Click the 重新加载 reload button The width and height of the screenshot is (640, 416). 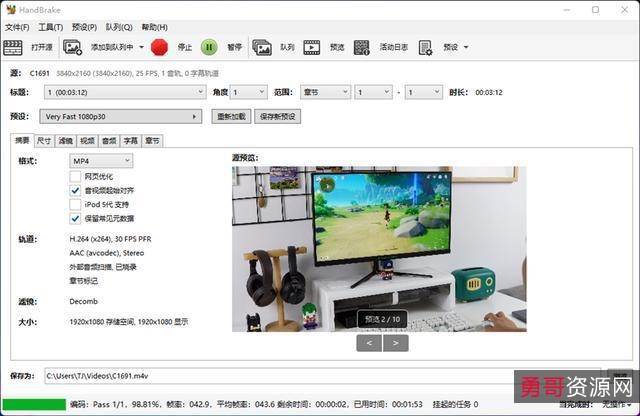click(231, 116)
